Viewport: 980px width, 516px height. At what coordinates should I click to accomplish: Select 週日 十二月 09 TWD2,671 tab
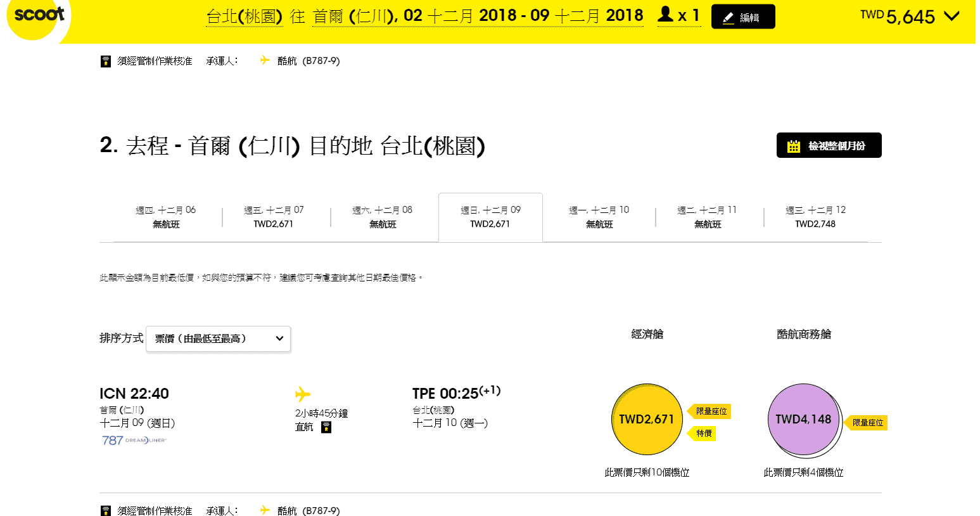pos(490,217)
